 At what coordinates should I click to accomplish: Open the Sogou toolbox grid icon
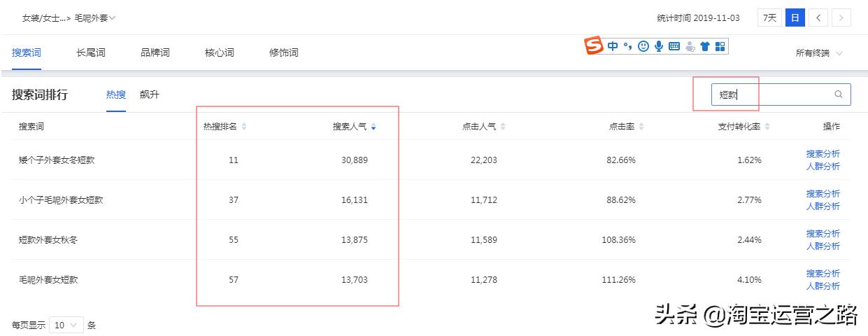click(720, 46)
